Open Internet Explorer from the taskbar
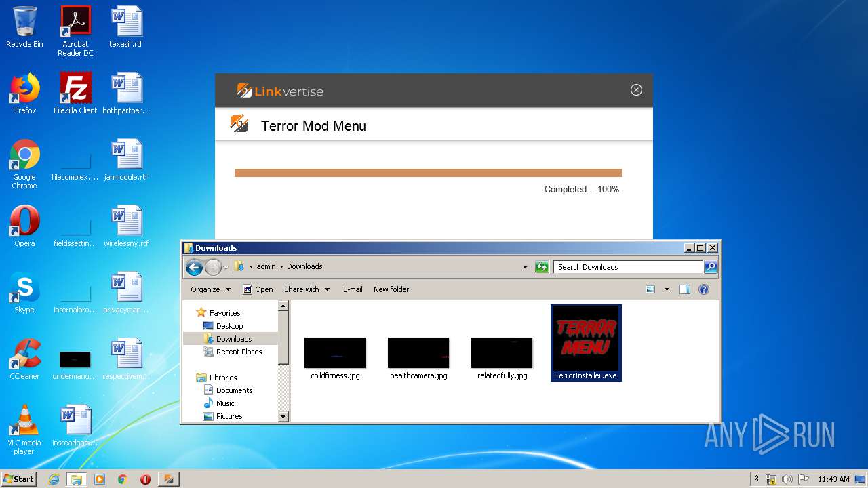 click(54, 479)
